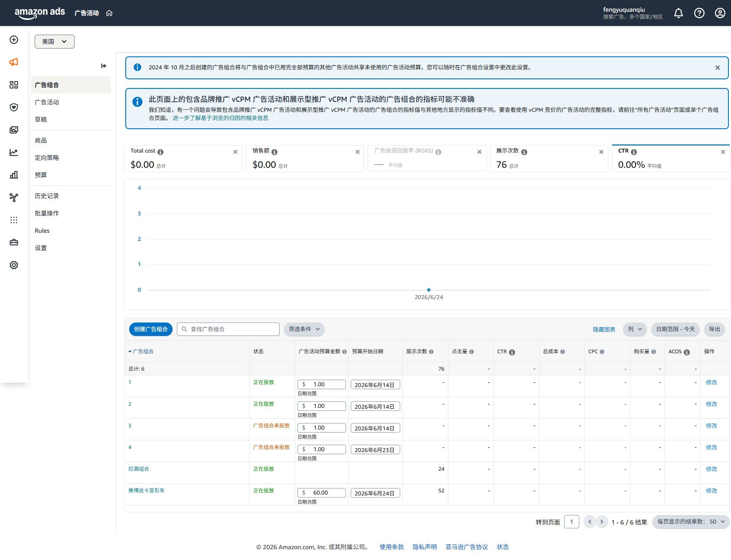This screenshot has height=560, width=731.
Task: Open 批量操作 in left navigation
Action: 47,213
